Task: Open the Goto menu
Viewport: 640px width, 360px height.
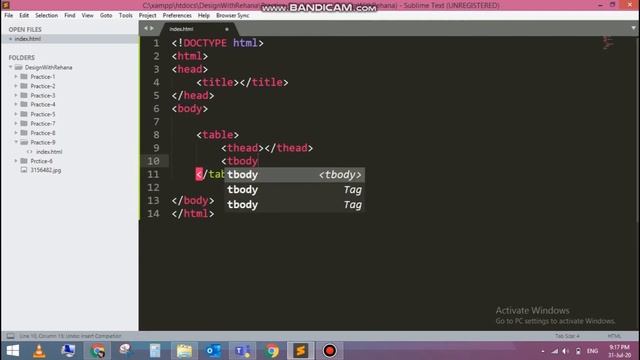Action: [106, 15]
